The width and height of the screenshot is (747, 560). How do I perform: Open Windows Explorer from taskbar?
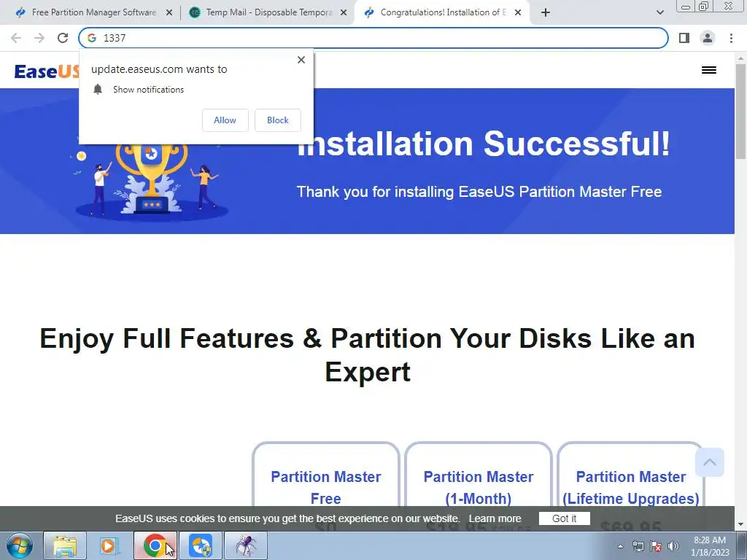(65, 545)
